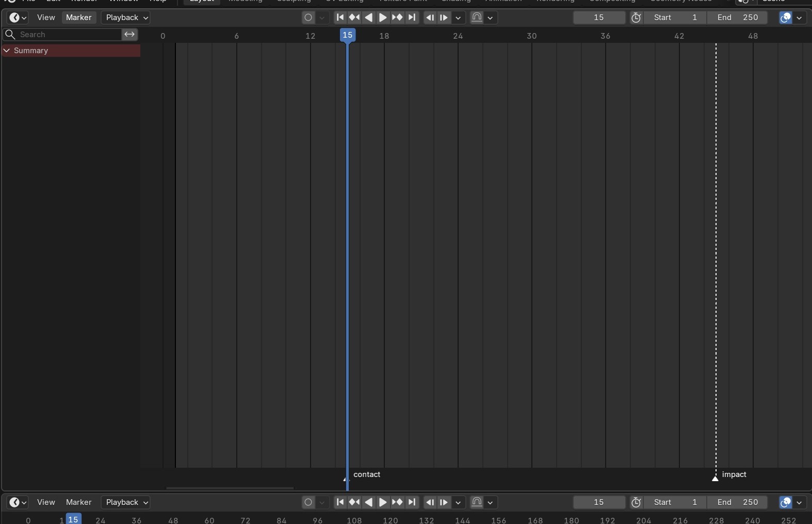The width and height of the screenshot is (812, 524).
Task: Open snapping options dropdown in upper timeline
Action: (x=490, y=18)
